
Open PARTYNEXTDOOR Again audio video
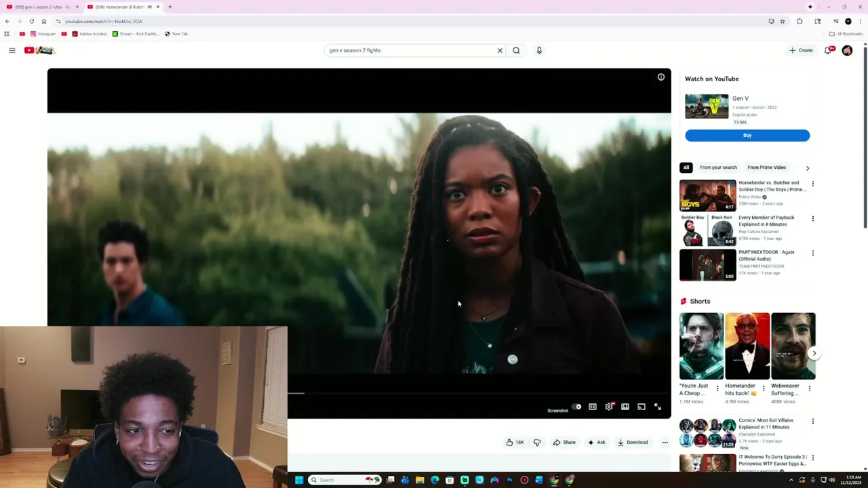point(708,265)
